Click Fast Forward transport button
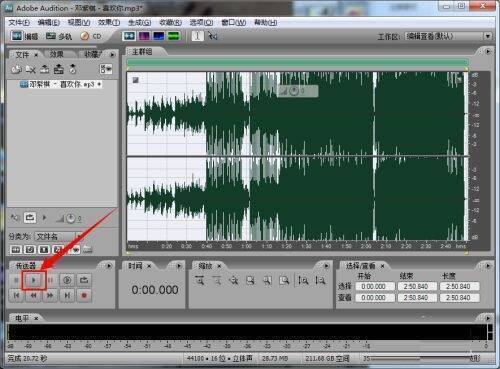 [x=50, y=295]
